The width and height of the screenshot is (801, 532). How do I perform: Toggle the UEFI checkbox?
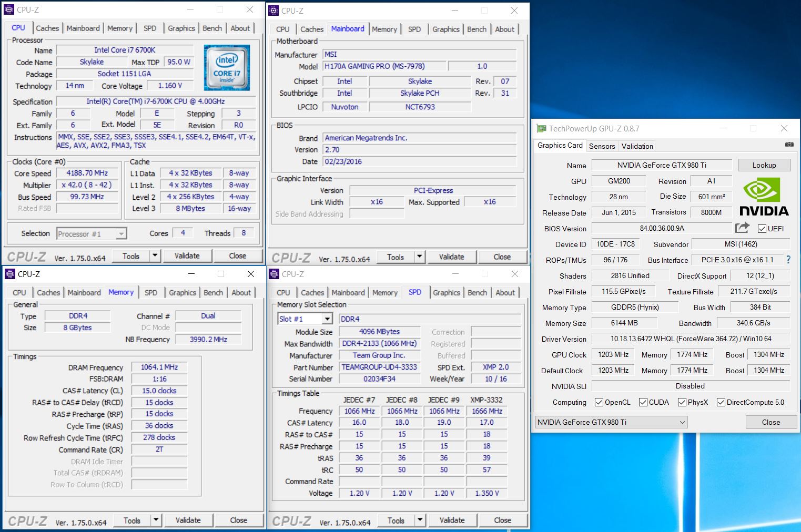[762, 229]
